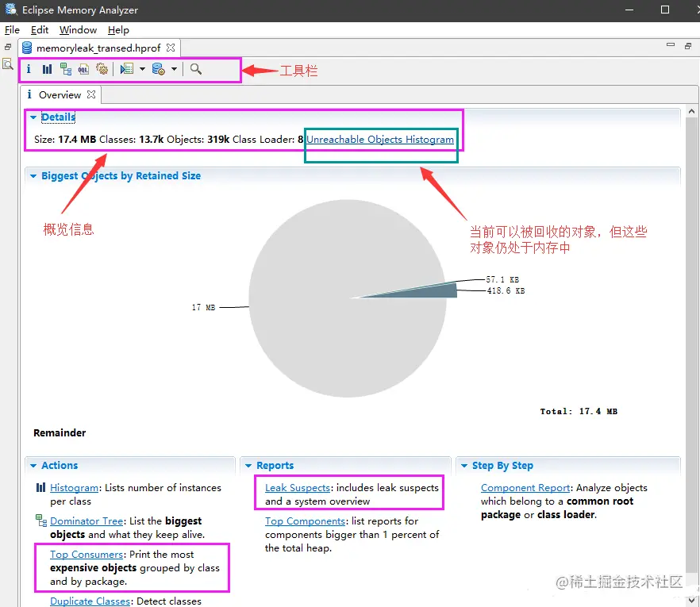The image size is (700, 607).
Task: Click the Open Query Browser database icon
Action: click(159, 69)
